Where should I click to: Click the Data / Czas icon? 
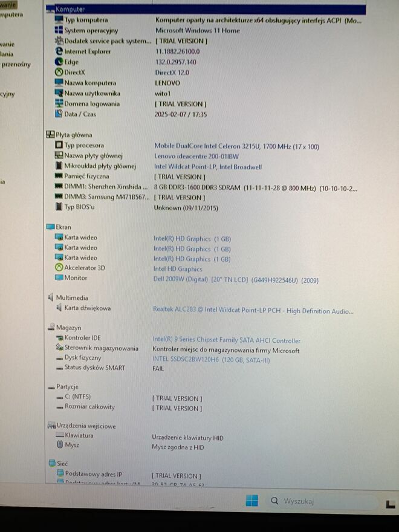pos(59,114)
